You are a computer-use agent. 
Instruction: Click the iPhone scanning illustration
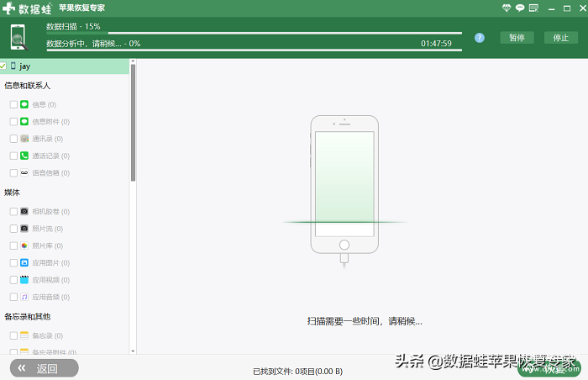pyautogui.click(x=344, y=191)
